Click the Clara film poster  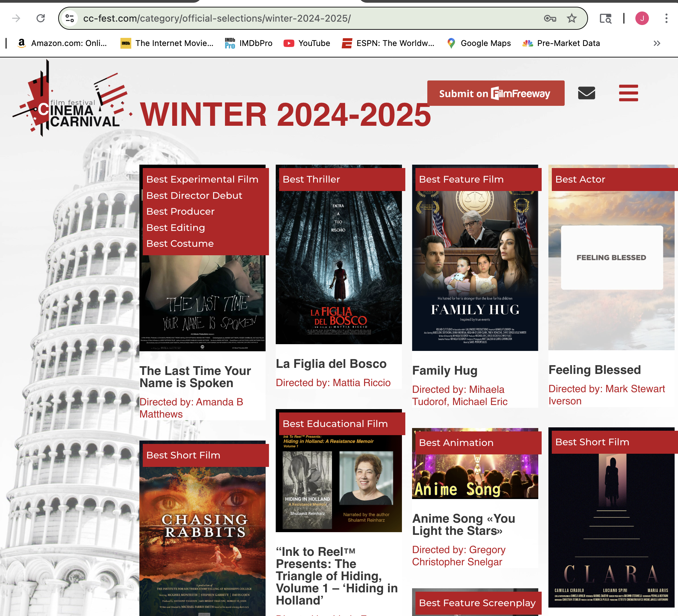coord(611,527)
